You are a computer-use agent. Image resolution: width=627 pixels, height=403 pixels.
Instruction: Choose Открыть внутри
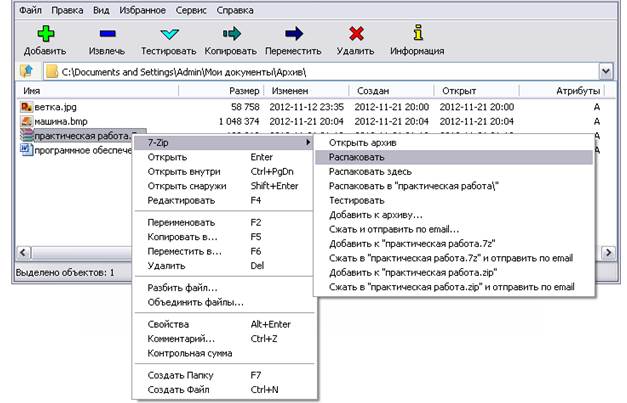[x=224, y=172]
